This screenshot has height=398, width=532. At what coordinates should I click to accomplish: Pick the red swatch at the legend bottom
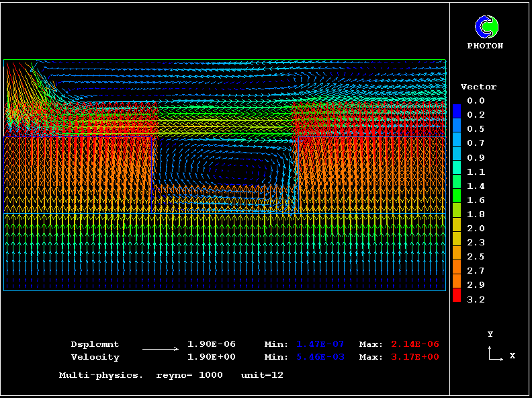(x=457, y=296)
